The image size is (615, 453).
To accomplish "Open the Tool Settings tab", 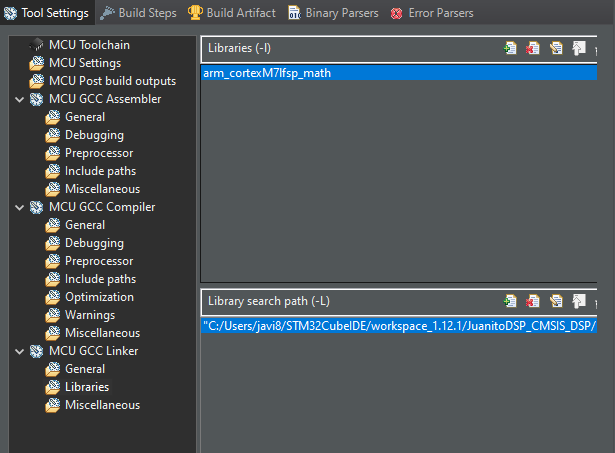I will [x=47, y=13].
